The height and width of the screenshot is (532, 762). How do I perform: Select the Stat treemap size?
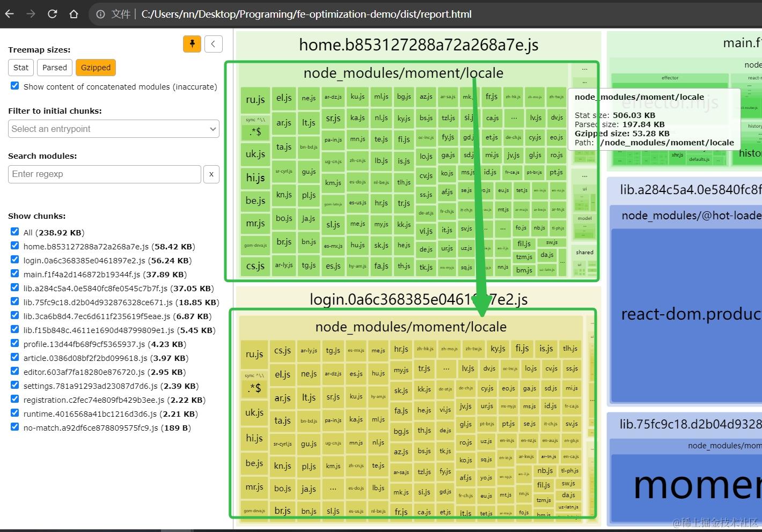point(21,68)
